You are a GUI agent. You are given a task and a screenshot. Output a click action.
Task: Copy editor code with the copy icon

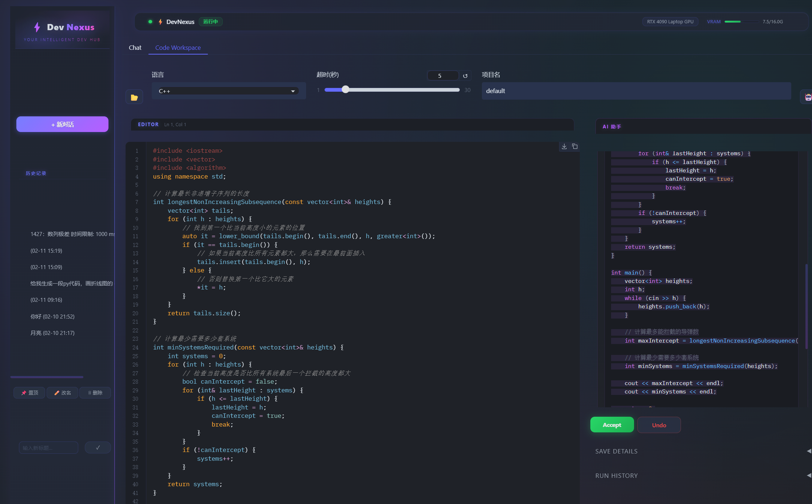575,147
